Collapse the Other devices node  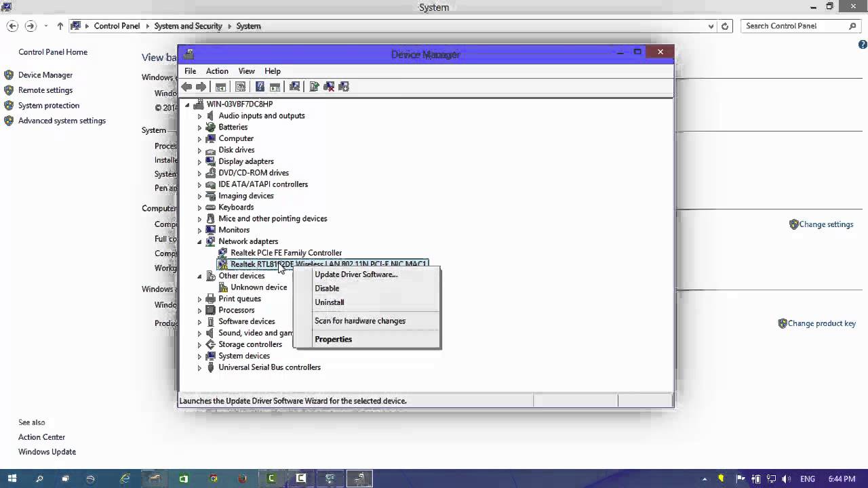[199, 277]
